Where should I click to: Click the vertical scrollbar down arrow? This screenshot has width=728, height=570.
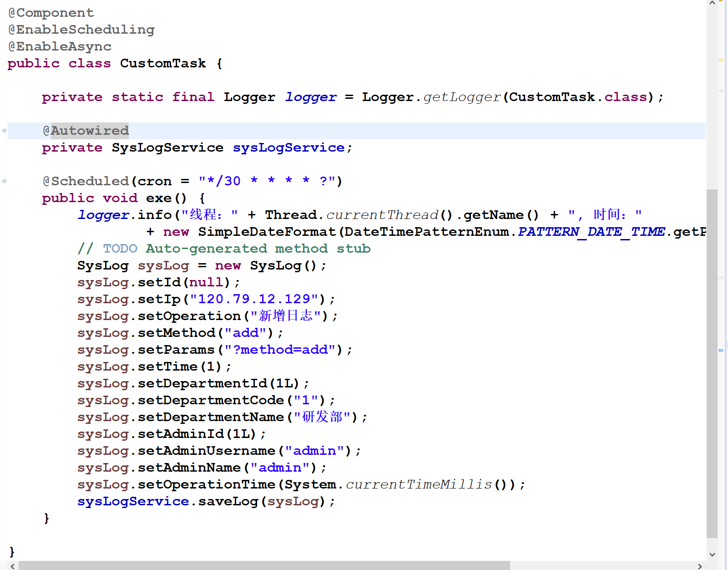pyautogui.click(x=712, y=555)
